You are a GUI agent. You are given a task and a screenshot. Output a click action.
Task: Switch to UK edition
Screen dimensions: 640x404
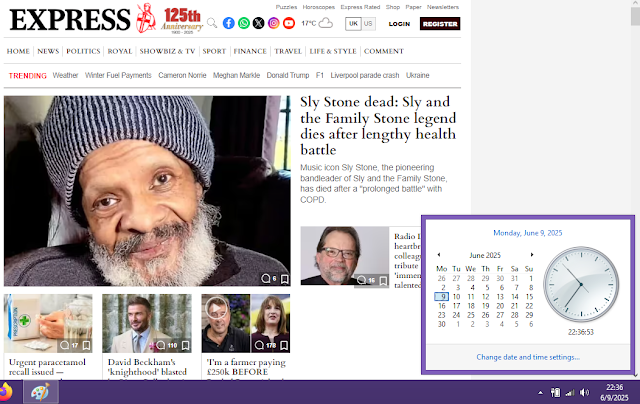pos(353,24)
